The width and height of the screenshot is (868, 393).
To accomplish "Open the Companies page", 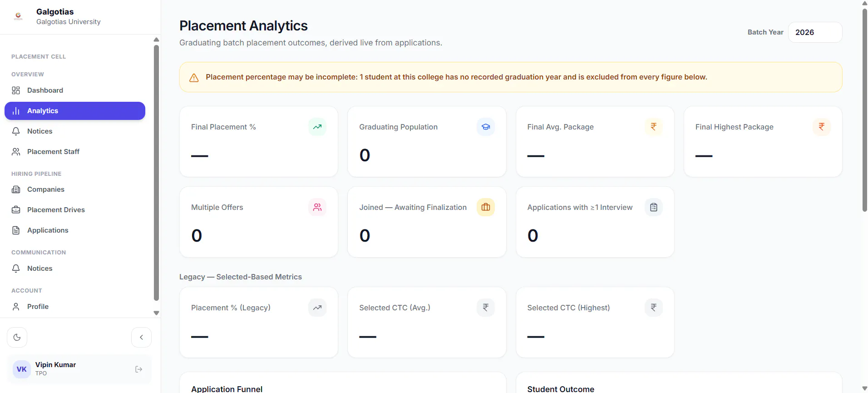I will click(75, 189).
